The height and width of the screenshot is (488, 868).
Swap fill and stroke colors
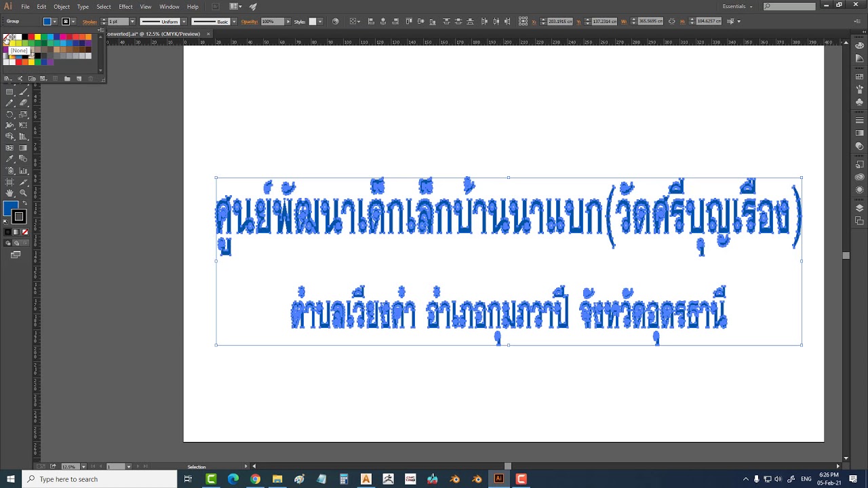click(x=25, y=203)
